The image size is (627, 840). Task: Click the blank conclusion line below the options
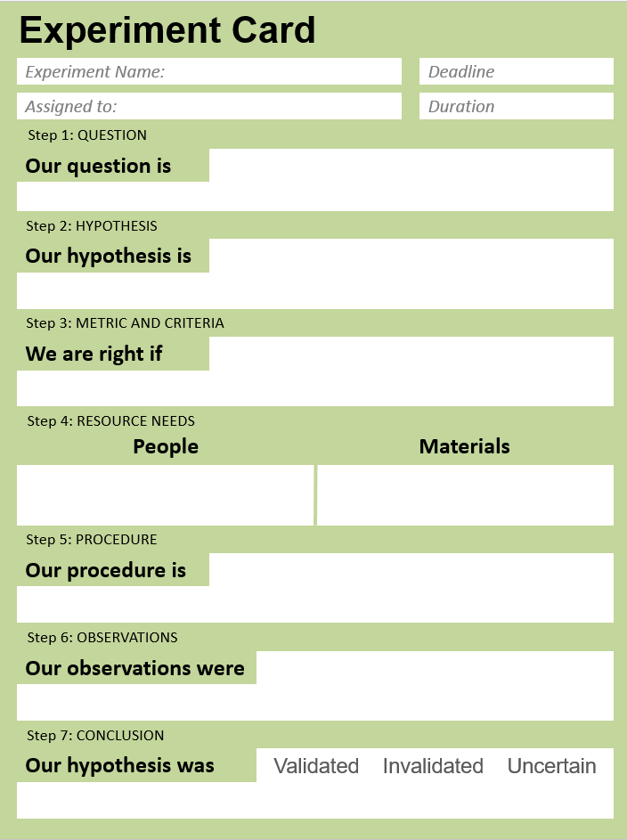click(315, 800)
